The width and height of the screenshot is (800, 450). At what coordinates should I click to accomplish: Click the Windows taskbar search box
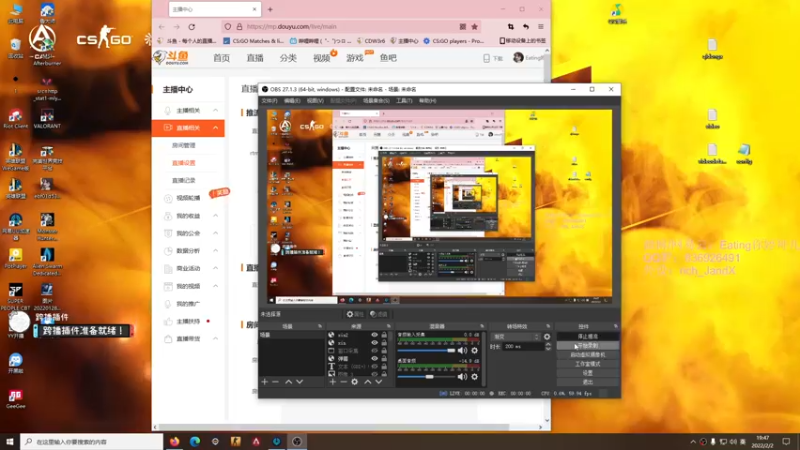pyautogui.click(x=92, y=441)
